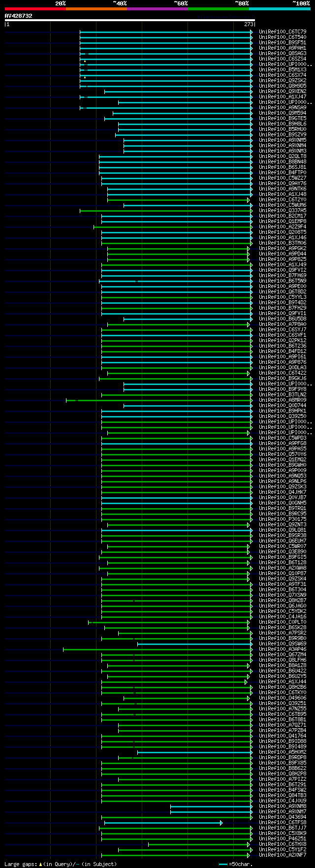Click the green ~80% legend segment
Image resolution: width=315 pixels, height=868 pixels.
click(219, 9)
